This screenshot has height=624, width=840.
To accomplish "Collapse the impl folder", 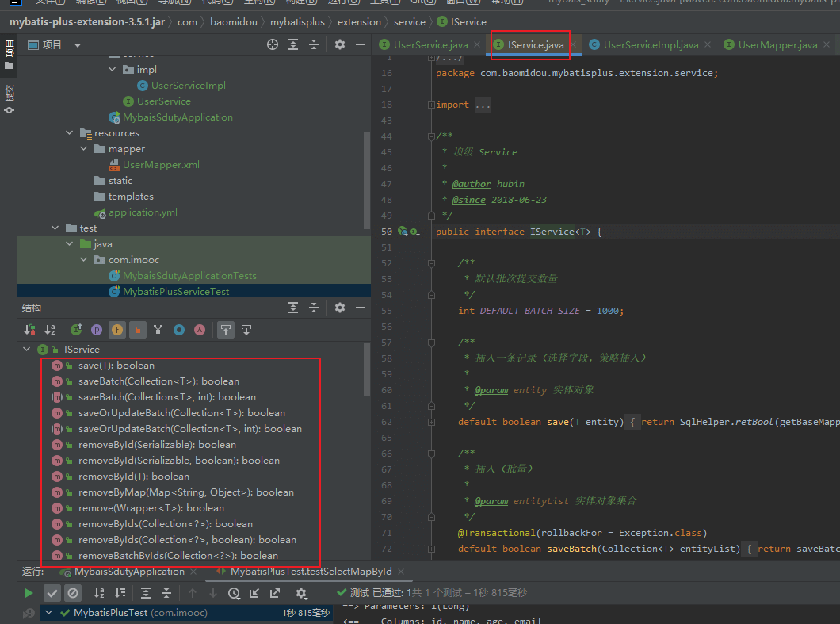I will point(112,69).
